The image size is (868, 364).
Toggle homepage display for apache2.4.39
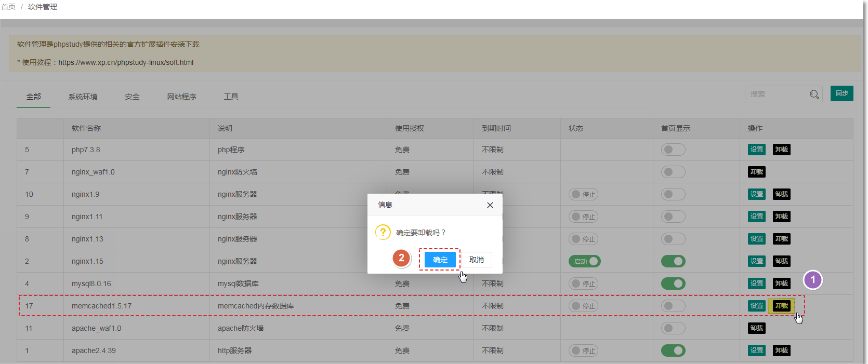coord(673,350)
